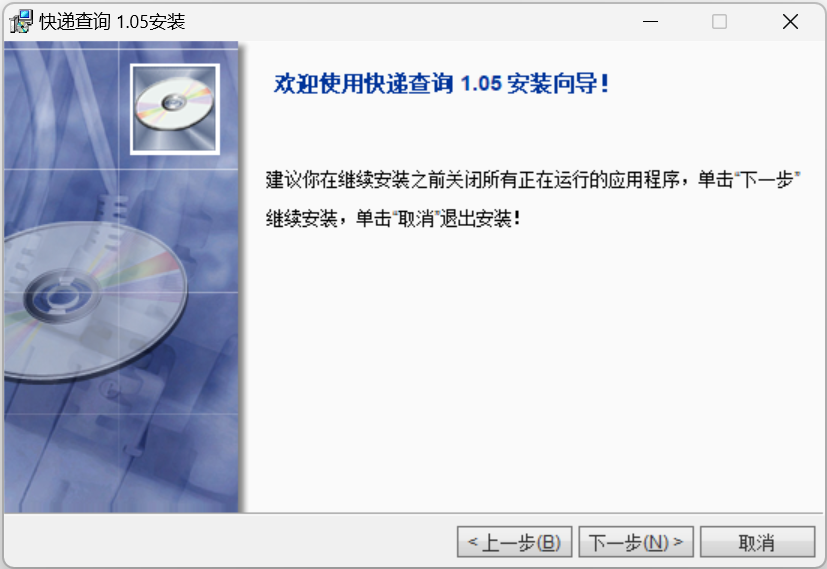Click the line starting with 建议你在继续安装之前

pyautogui.click(x=533, y=180)
